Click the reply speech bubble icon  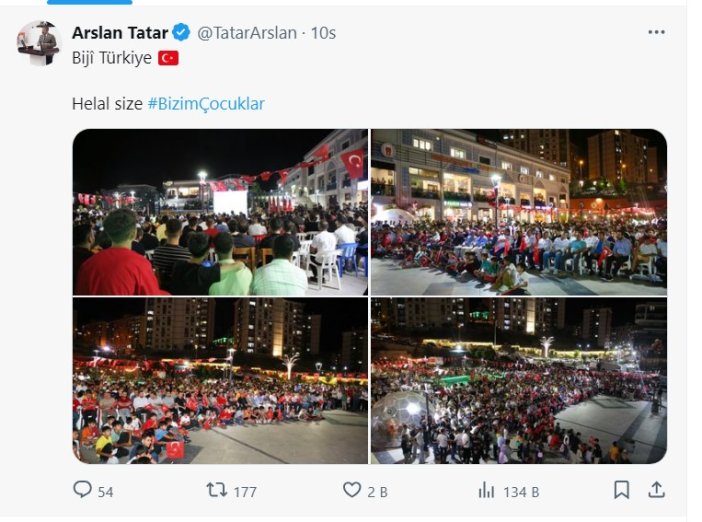click(x=82, y=489)
